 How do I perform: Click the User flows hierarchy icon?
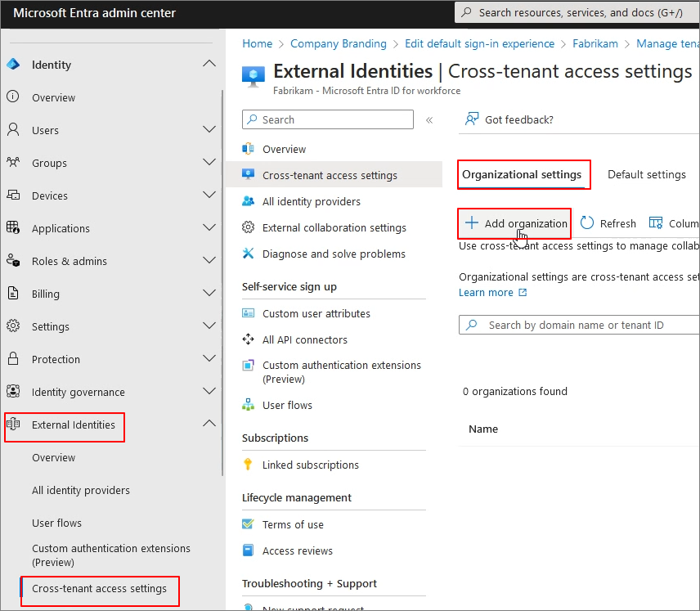point(249,405)
